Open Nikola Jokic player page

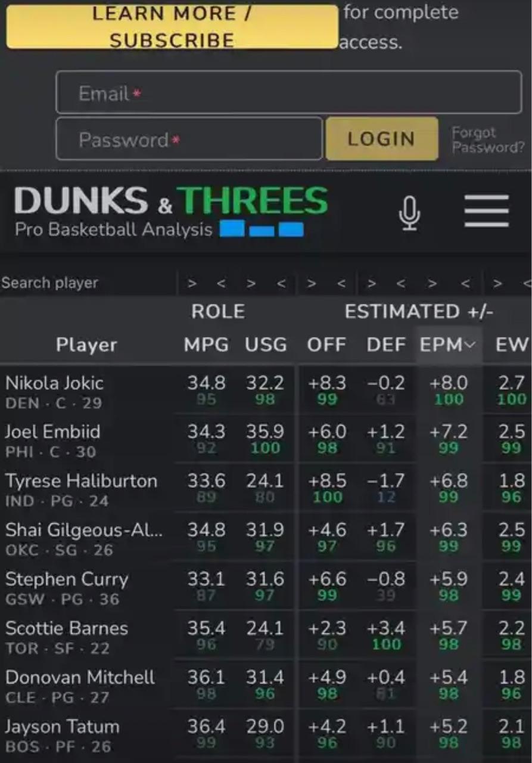coord(54,383)
